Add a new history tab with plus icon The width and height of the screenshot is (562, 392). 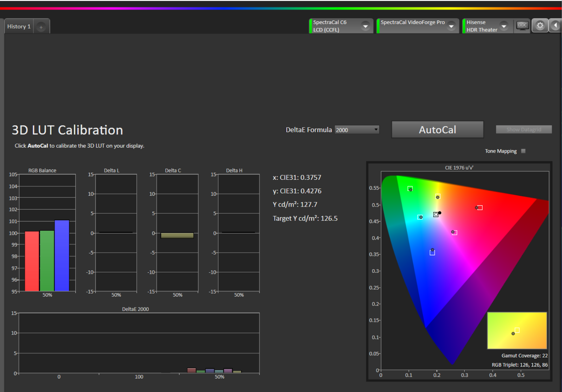pyautogui.click(x=41, y=27)
